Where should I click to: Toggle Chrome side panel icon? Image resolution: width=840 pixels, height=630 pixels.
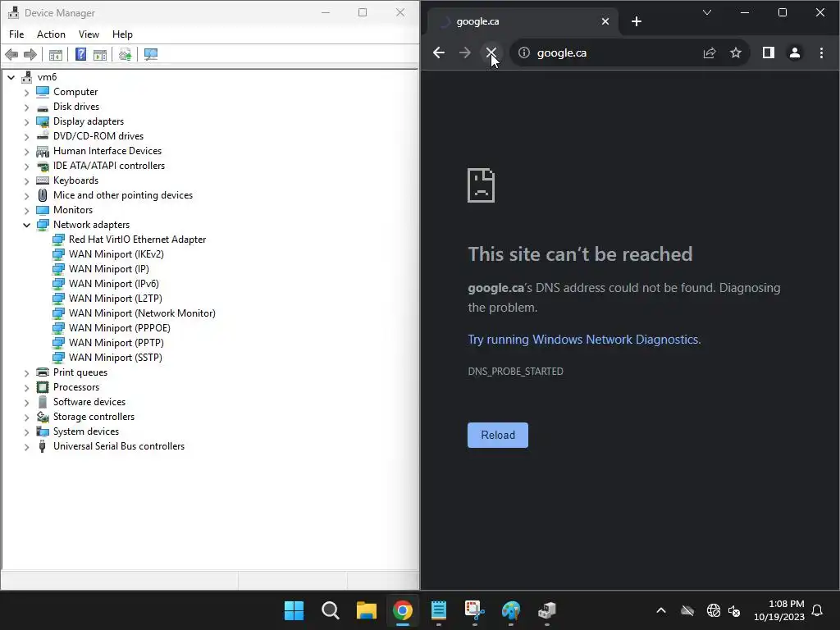[768, 52]
